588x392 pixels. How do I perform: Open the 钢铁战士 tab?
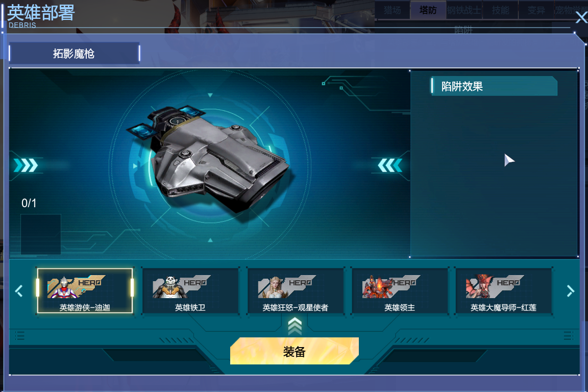464,10
